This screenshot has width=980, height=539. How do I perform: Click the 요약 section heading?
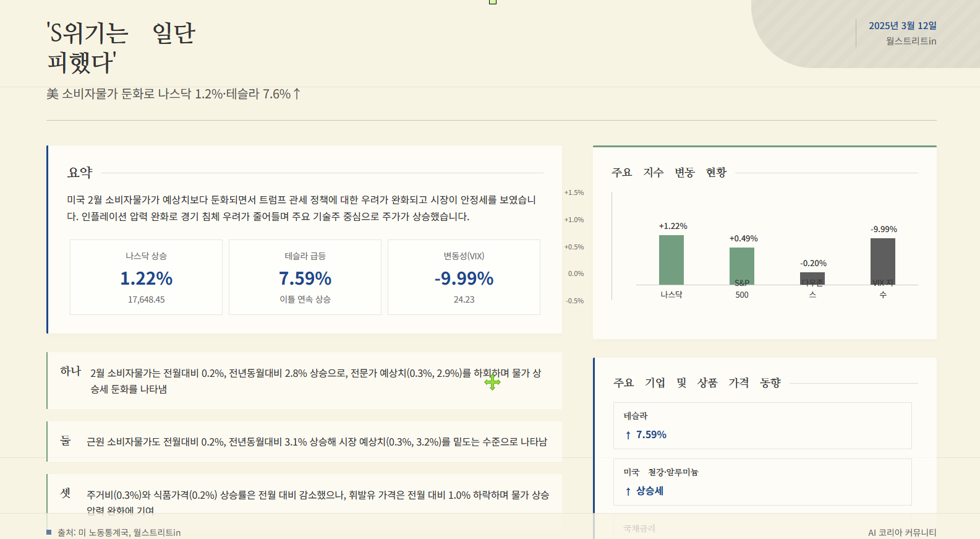[80, 173]
